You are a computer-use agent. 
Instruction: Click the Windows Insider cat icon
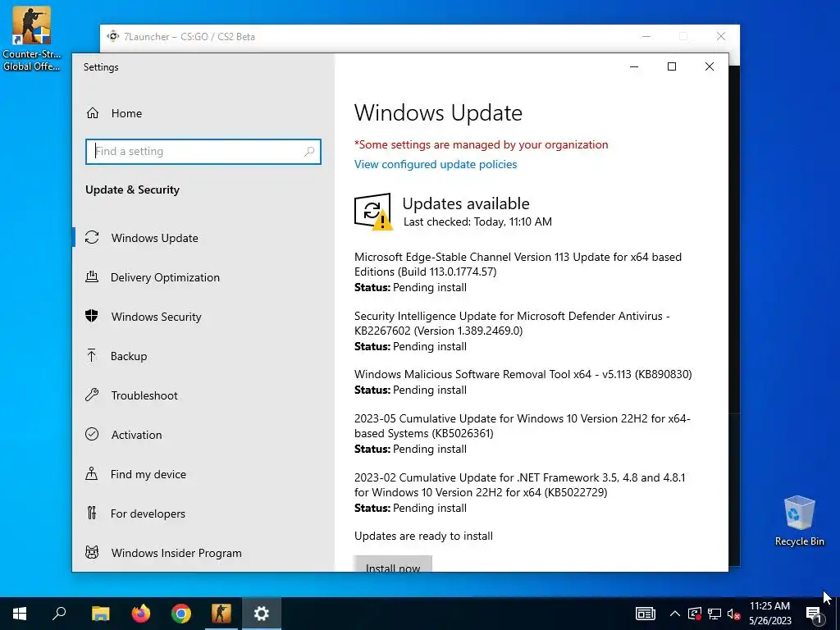(92, 552)
